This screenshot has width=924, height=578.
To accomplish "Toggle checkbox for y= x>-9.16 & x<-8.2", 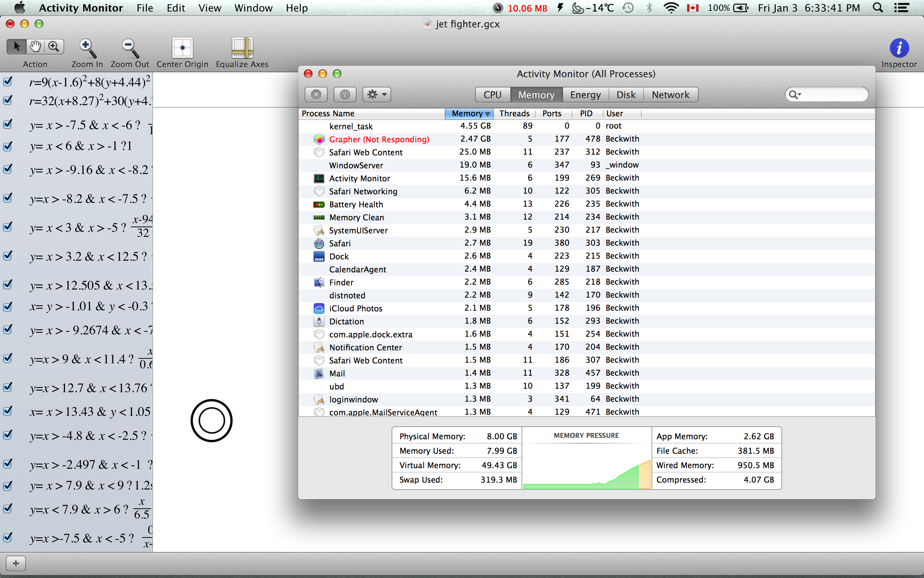I will 8,169.
